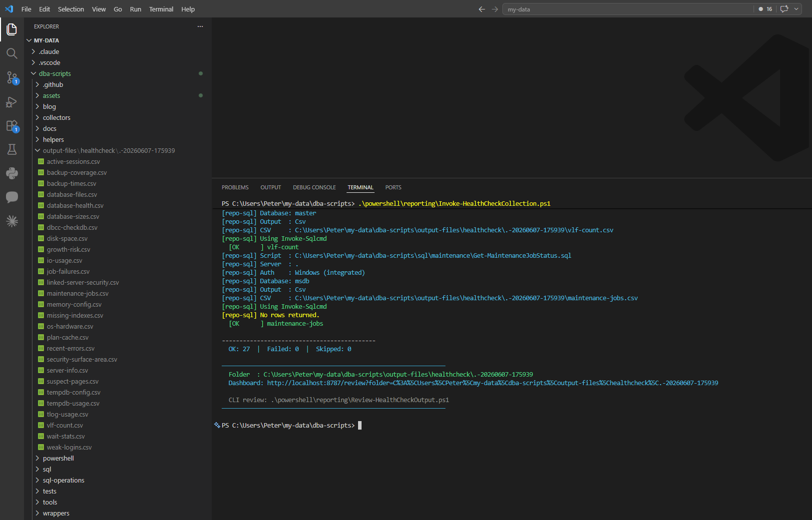Open the Testing flask icon
812x520 pixels.
point(12,149)
